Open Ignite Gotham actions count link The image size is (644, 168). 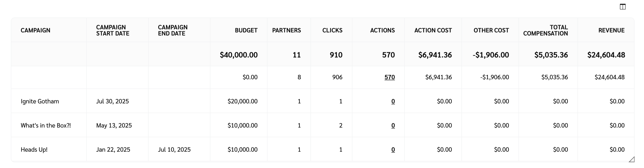click(x=393, y=101)
